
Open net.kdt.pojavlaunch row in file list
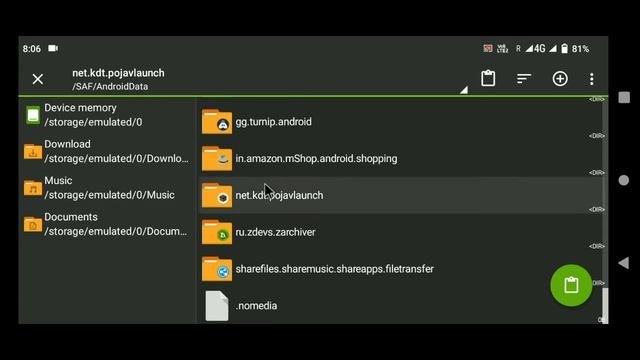401,195
